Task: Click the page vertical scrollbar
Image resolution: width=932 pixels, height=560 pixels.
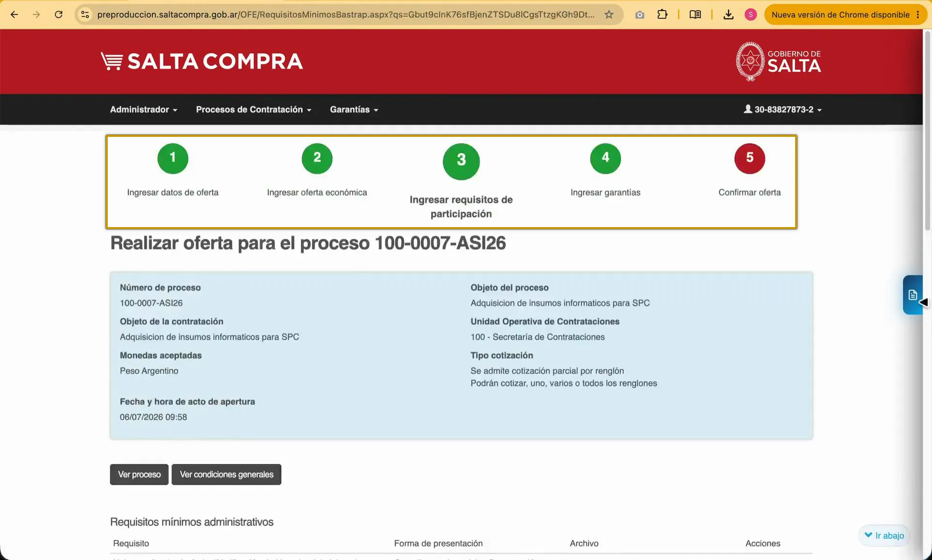Action: [928, 130]
